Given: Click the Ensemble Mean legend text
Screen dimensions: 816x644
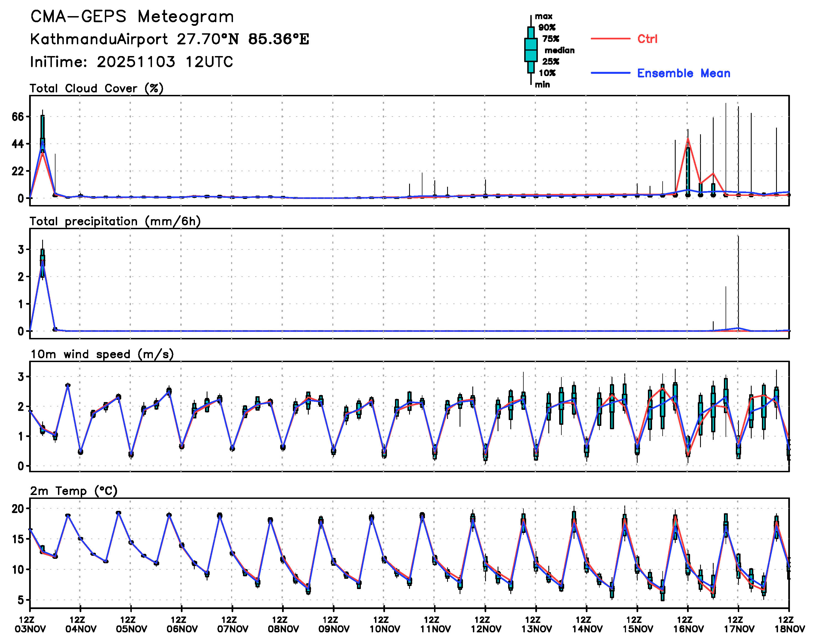Looking at the screenshot, I should pos(683,73).
